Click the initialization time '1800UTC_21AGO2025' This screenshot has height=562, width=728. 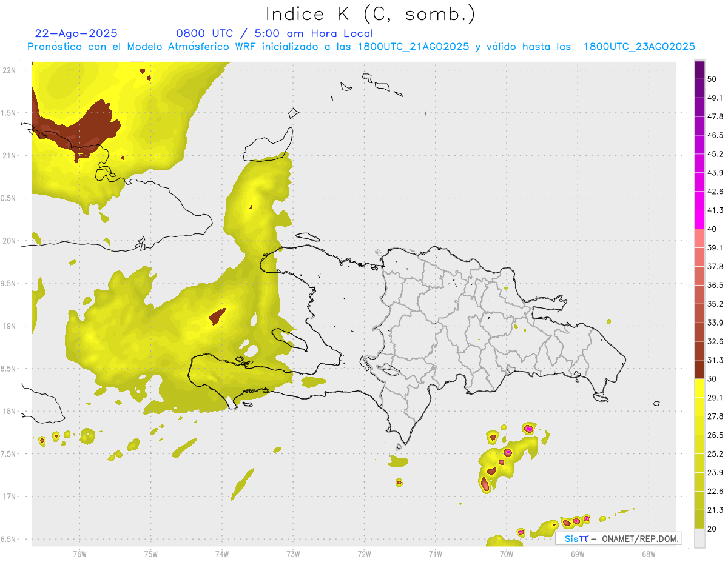point(413,47)
